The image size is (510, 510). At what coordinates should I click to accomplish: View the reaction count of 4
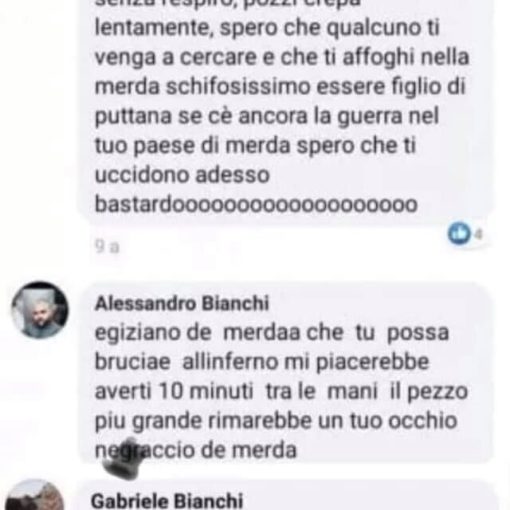(x=479, y=235)
